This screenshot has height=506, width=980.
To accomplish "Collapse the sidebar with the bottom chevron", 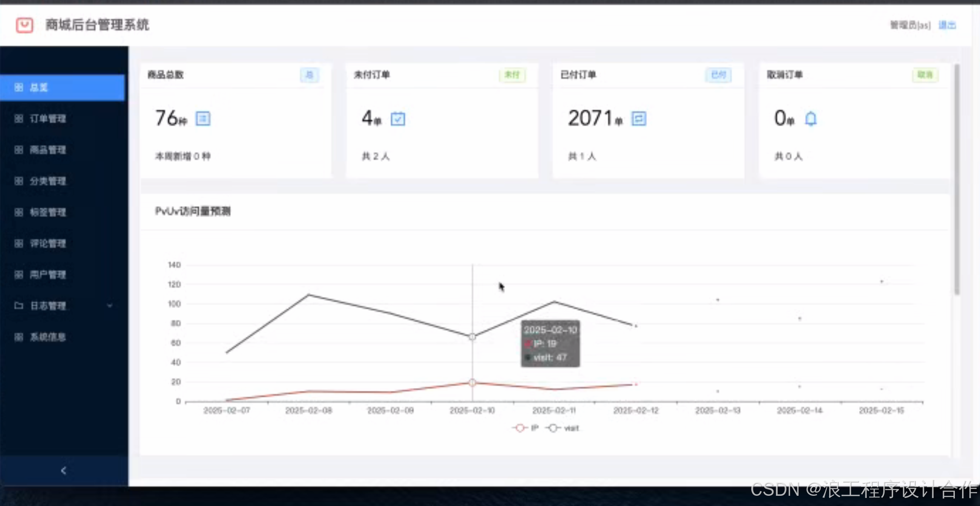I will 63,471.
